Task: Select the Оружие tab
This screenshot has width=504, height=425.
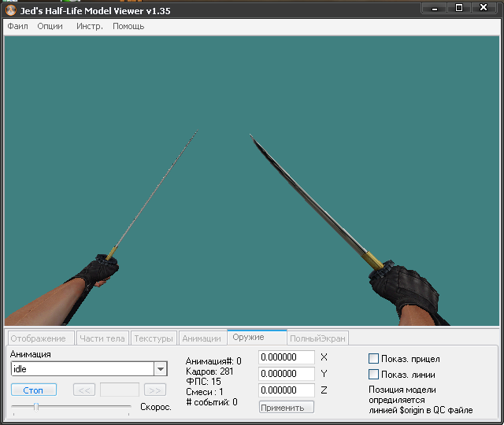Action: (257, 338)
